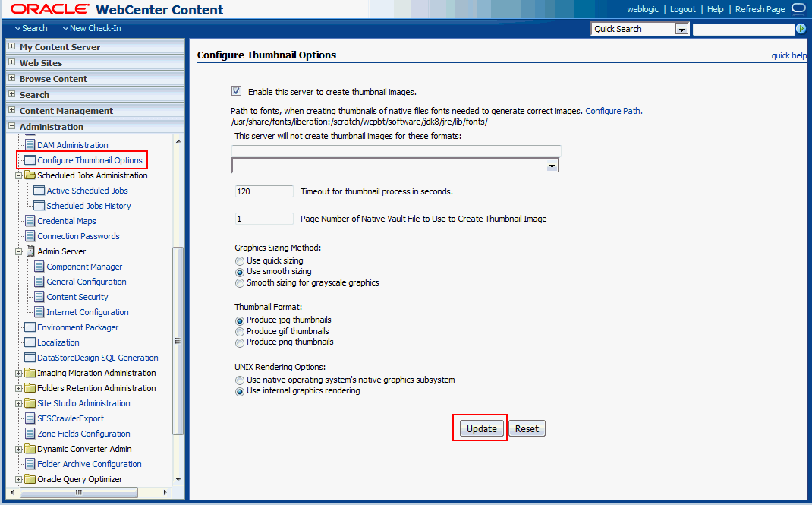
Task: Click the Site Studio Administration folder icon
Action: point(30,403)
